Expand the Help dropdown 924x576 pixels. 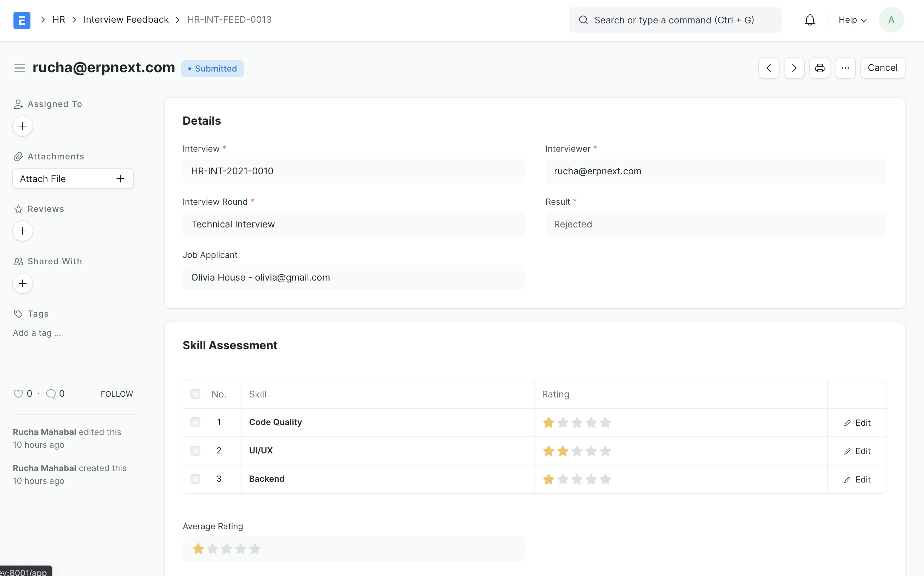pos(852,20)
